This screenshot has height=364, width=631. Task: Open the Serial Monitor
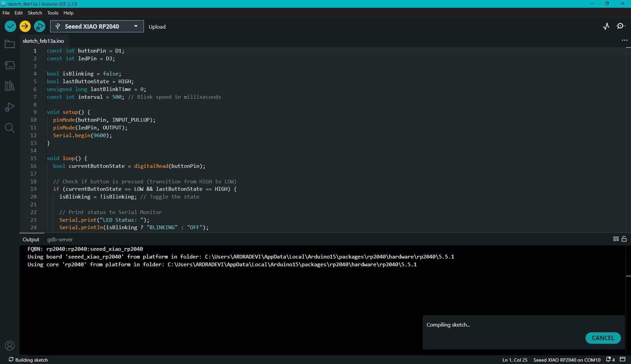point(621,26)
